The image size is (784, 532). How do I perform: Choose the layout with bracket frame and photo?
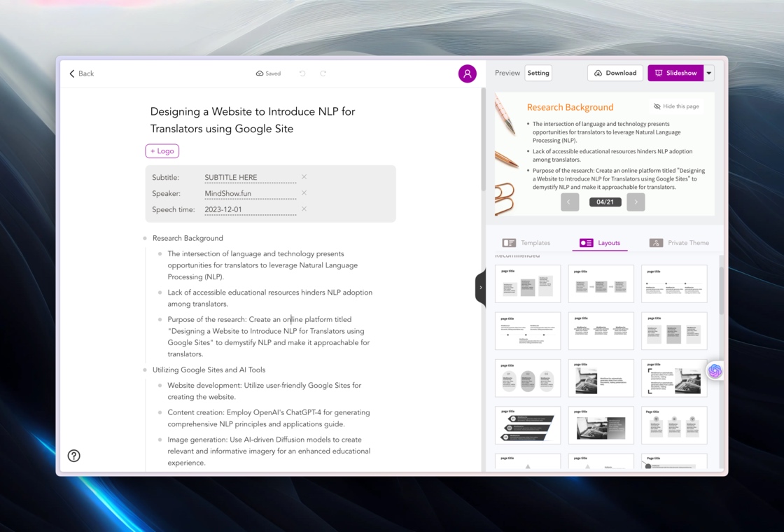tap(674, 378)
